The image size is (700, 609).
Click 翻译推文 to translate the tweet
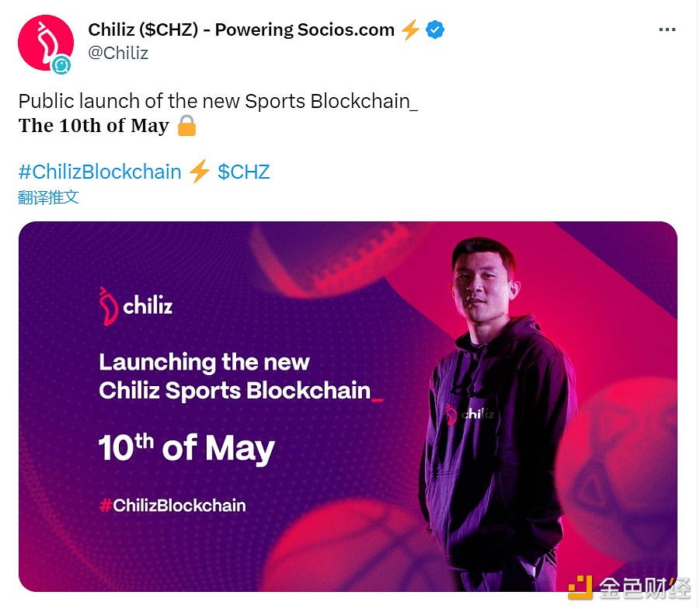click(48, 197)
